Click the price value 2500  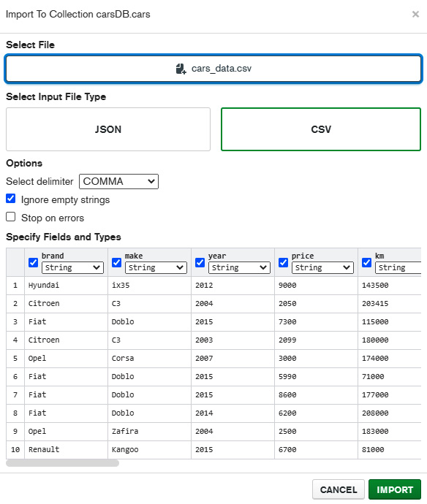(287, 431)
